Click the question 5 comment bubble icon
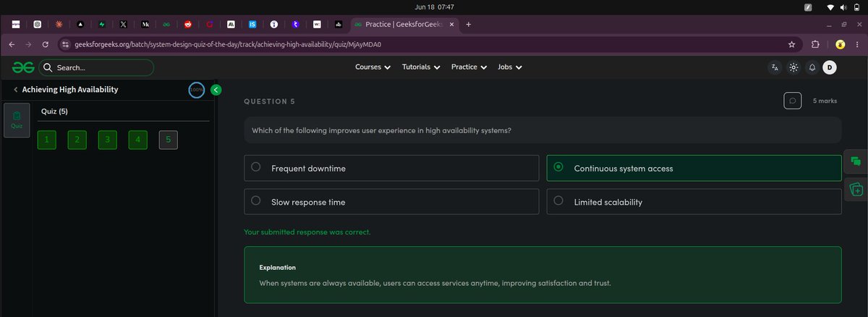This screenshot has height=317, width=868. pyautogui.click(x=792, y=101)
